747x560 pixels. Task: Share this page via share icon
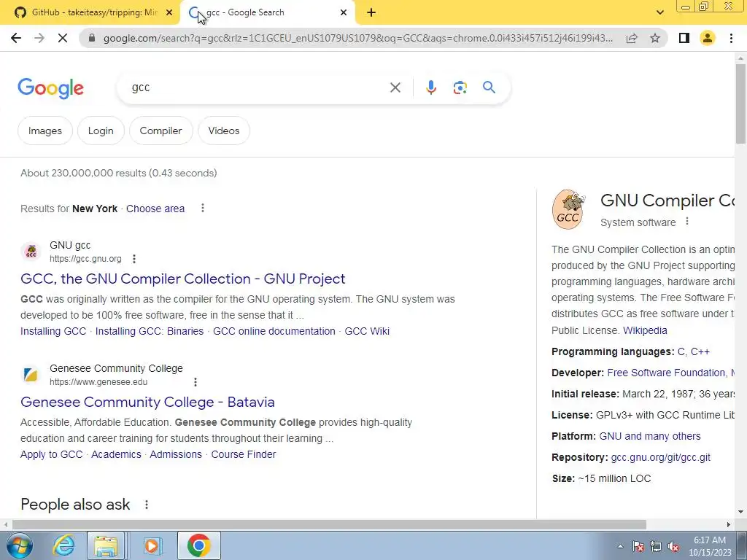(x=632, y=38)
